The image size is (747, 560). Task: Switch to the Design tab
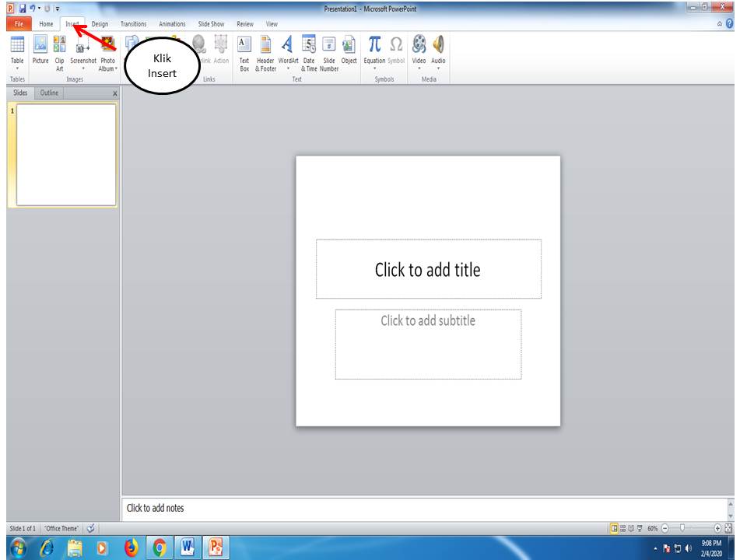tap(100, 24)
